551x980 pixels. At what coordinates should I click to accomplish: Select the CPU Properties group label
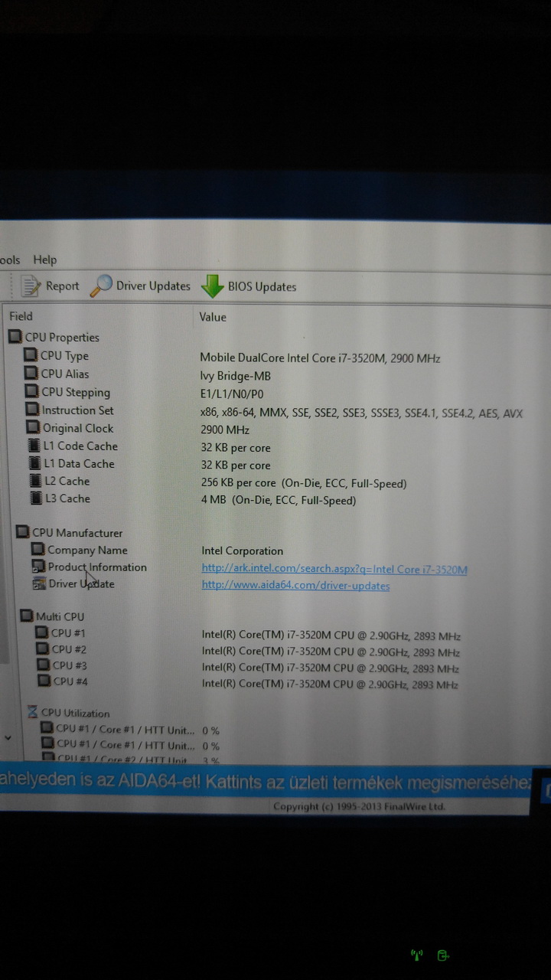click(62, 337)
